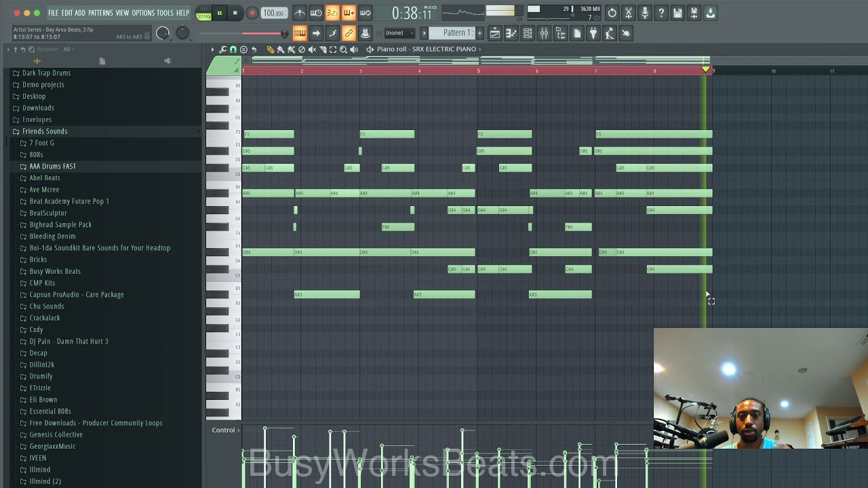Click the song position slider
The width and height of the screenshot is (868, 488).
[x=244, y=33]
